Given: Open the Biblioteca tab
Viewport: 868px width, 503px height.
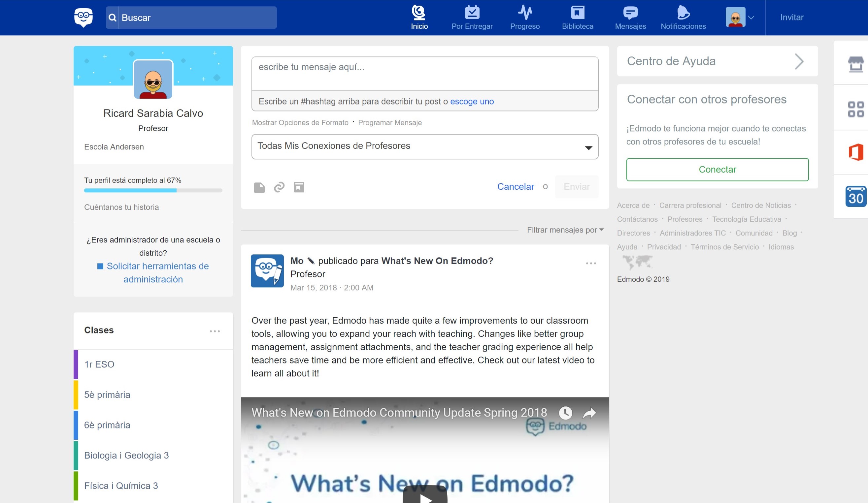Looking at the screenshot, I should click(x=578, y=17).
